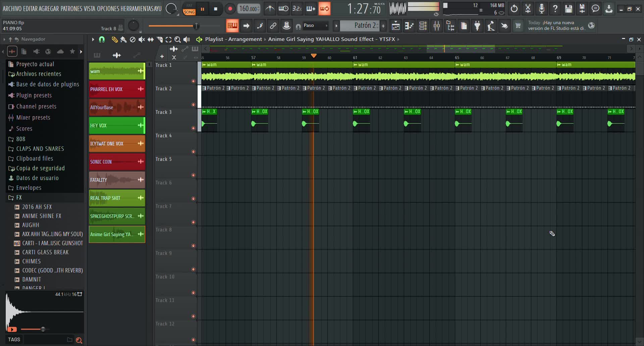The height and width of the screenshot is (346, 644).
Task: Open the plugin plug icon
Action: tap(477, 26)
